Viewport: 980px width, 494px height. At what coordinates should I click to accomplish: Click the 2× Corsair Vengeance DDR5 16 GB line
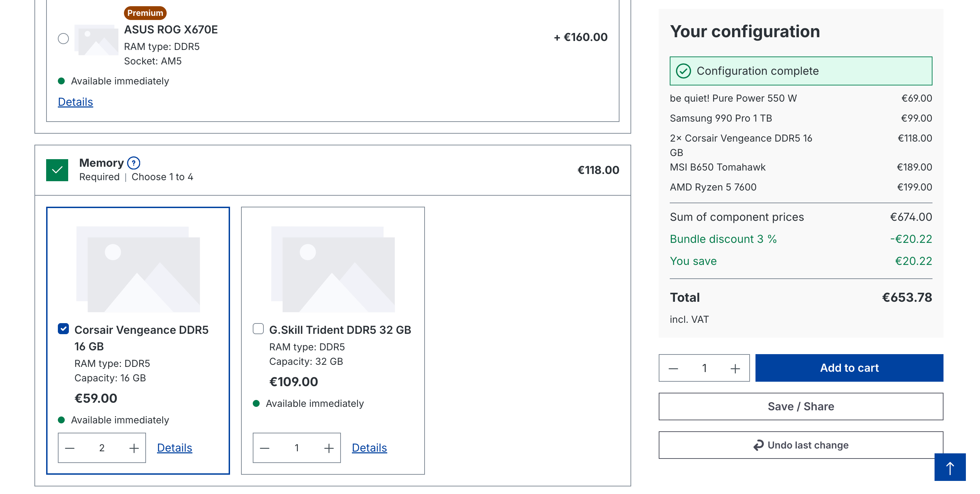tap(801, 145)
